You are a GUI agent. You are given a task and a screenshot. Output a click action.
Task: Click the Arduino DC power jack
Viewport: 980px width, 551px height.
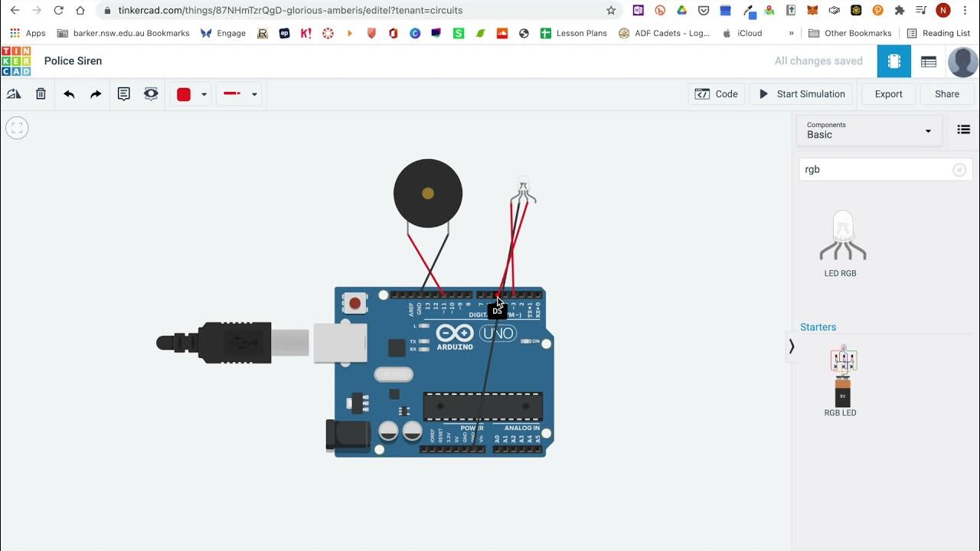coord(348,435)
